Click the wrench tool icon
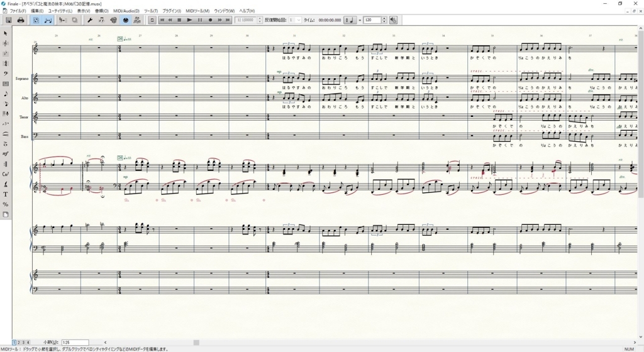Image resolution: width=644 pixels, height=352 pixels. (x=90, y=20)
